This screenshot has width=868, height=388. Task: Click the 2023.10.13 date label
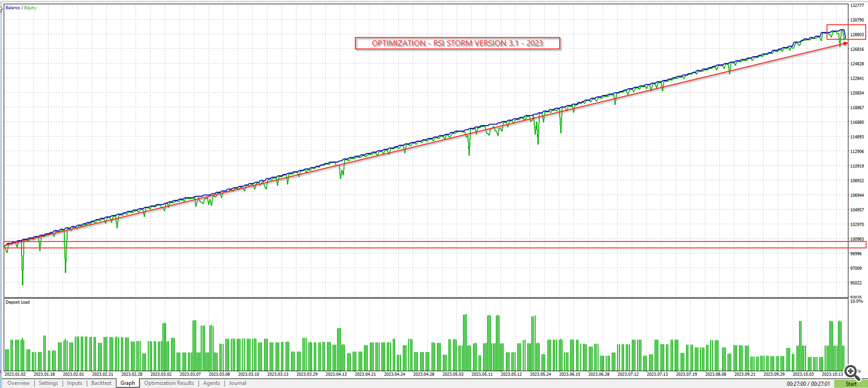coord(834,375)
